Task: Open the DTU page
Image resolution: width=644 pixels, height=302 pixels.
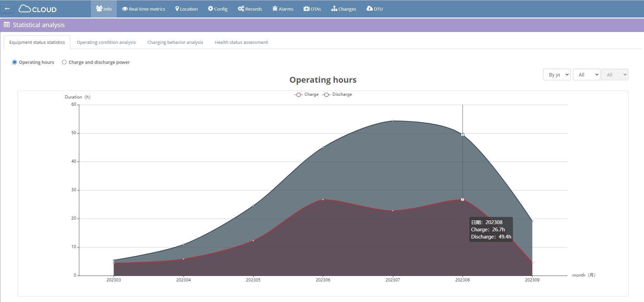Action: pos(374,9)
